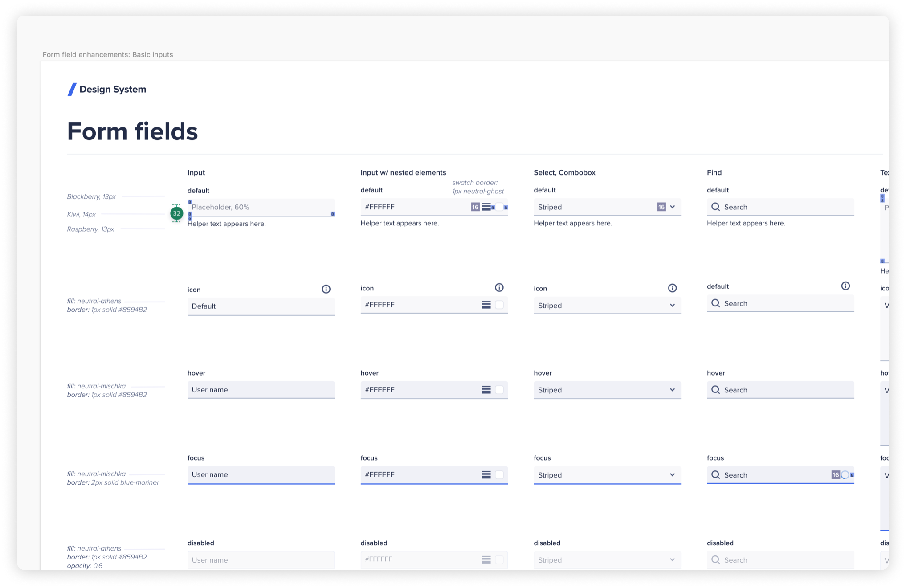Click search magnifier in focus Search field
The image size is (906, 588).
[715, 475]
